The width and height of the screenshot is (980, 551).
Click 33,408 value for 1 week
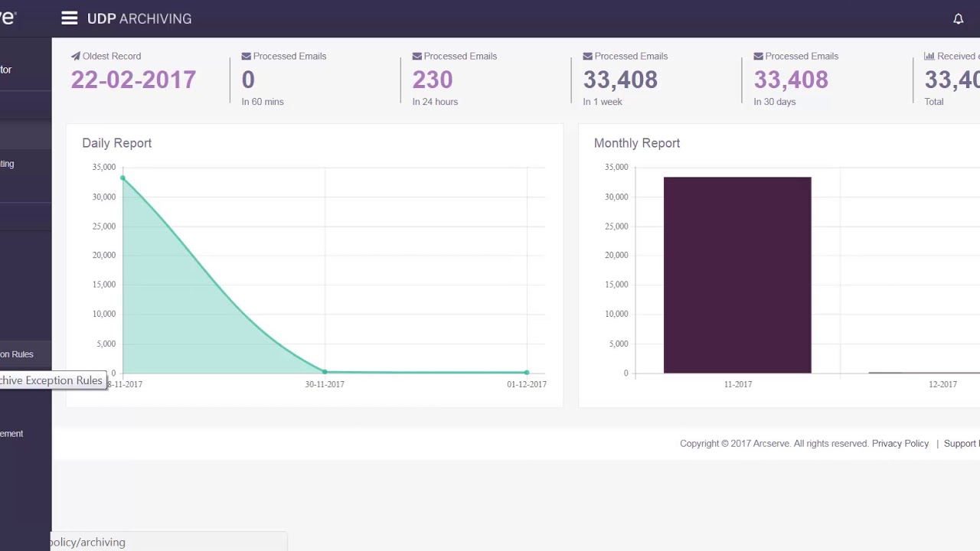pyautogui.click(x=620, y=80)
